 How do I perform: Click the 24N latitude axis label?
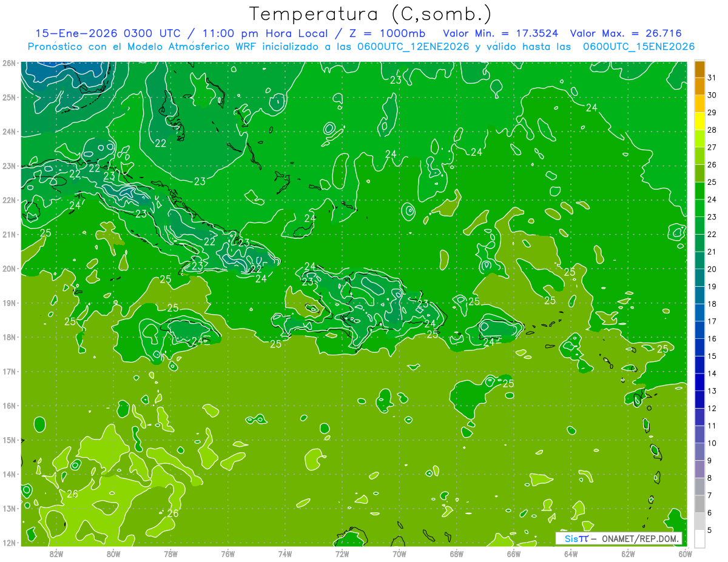point(8,132)
